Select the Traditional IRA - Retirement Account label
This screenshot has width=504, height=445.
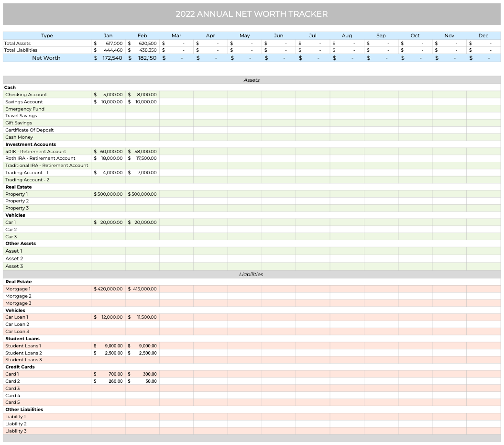pyautogui.click(x=46, y=165)
